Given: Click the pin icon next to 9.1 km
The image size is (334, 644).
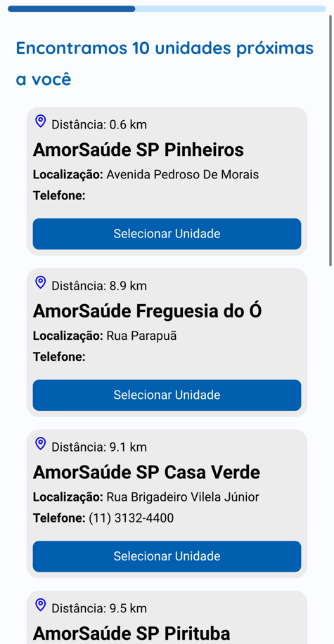Looking at the screenshot, I should tap(40, 444).
